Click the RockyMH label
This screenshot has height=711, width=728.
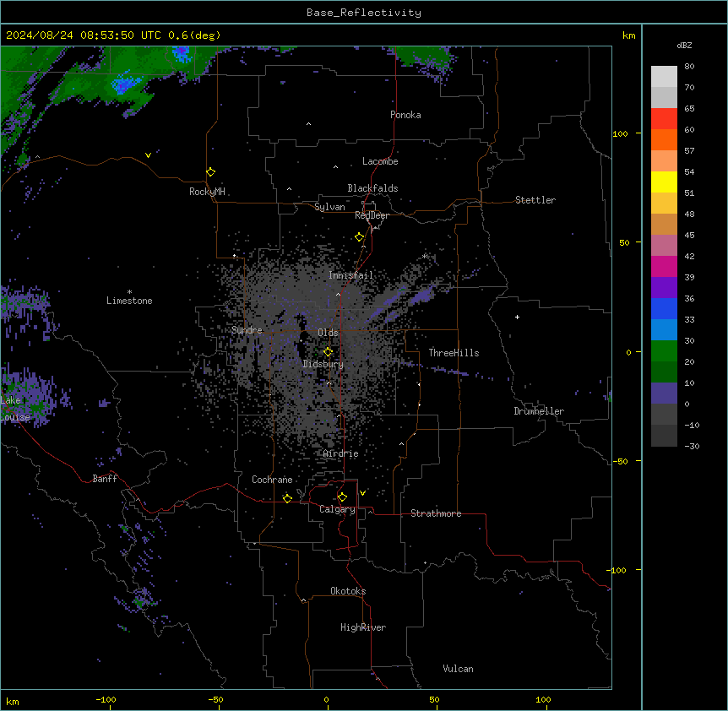click(207, 192)
